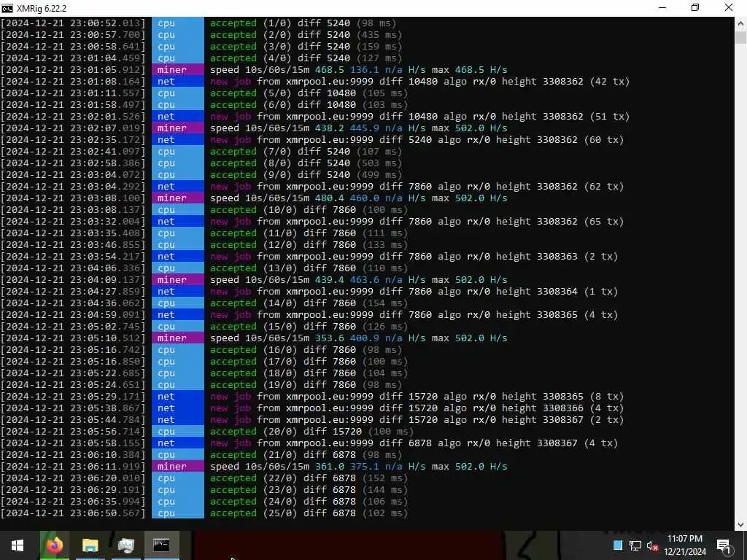Click the new job line with 51 tx

point(315,116)
